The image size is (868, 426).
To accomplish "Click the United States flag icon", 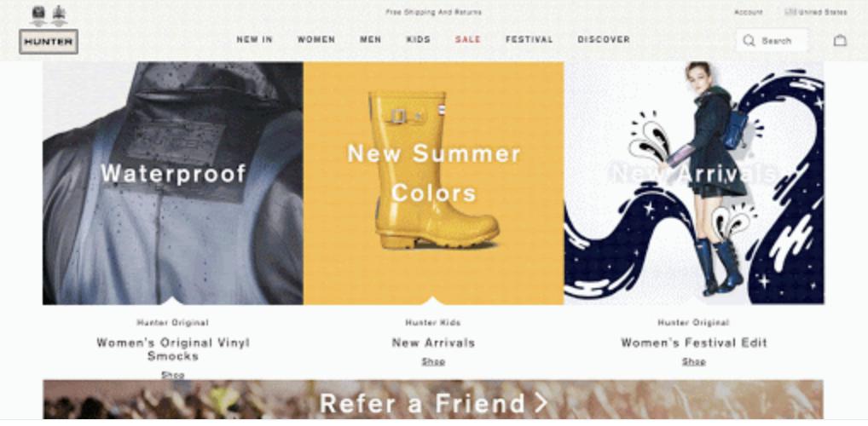I will pos(790,12).
